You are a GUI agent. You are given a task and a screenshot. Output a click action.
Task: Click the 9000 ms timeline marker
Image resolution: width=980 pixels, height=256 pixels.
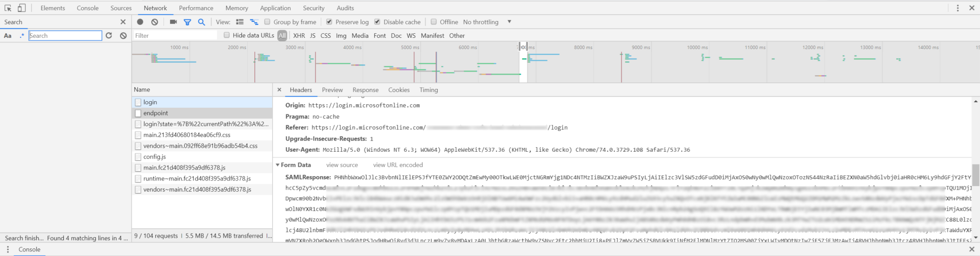click(x=640, y=48)
